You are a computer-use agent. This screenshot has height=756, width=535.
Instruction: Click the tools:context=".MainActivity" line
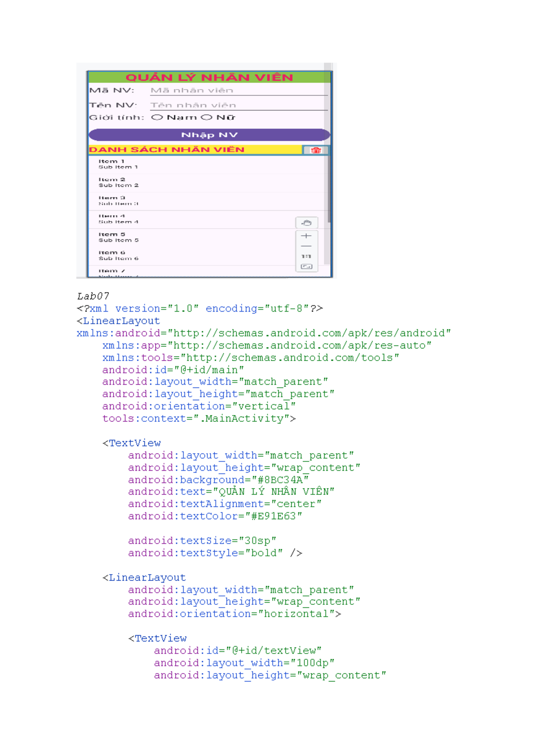tap(199, 419)
